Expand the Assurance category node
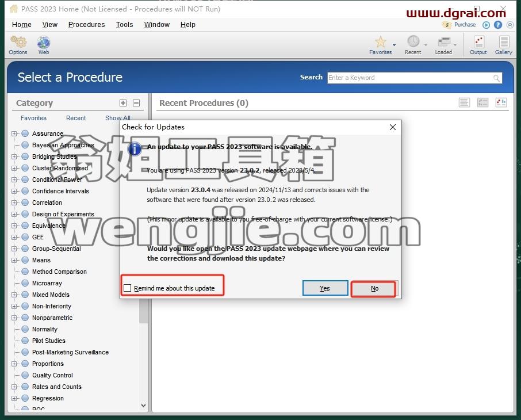The image size is (521, 420). pos(14,133)
